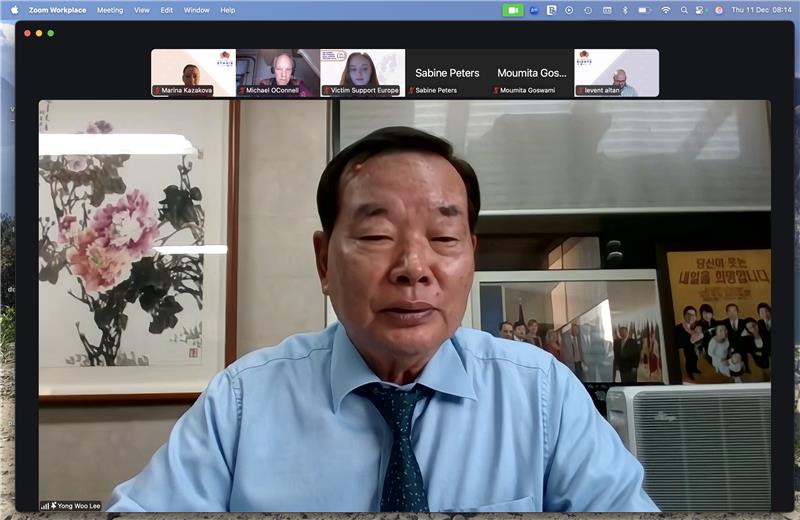
Task: Open the Help menu
Action: pos(228,10)
